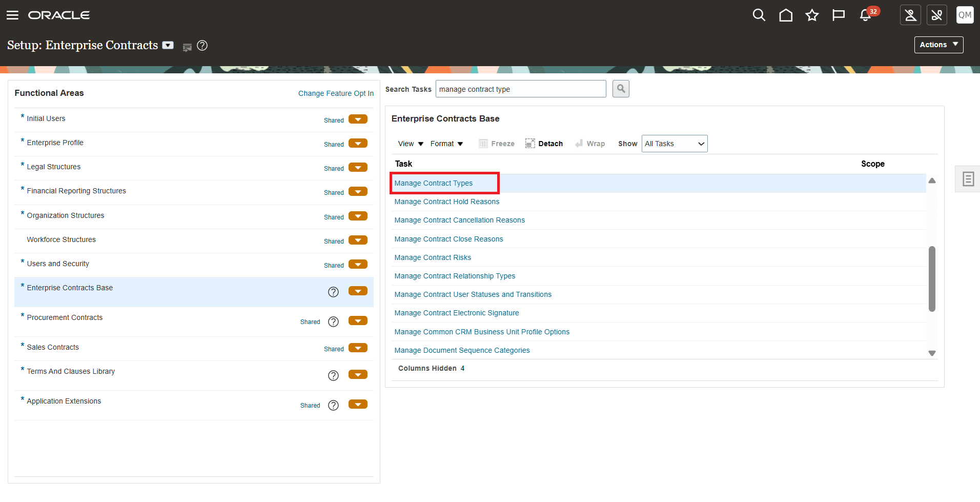Open Manage Contract Hold Reasons task
This screenshot has height=502, width=980.
click(x=447, y=202)
